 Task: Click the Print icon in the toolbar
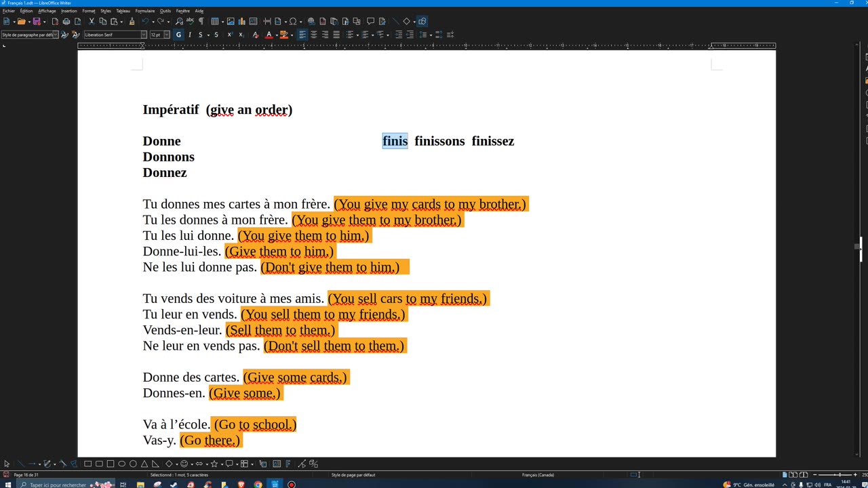coord(66,21)
